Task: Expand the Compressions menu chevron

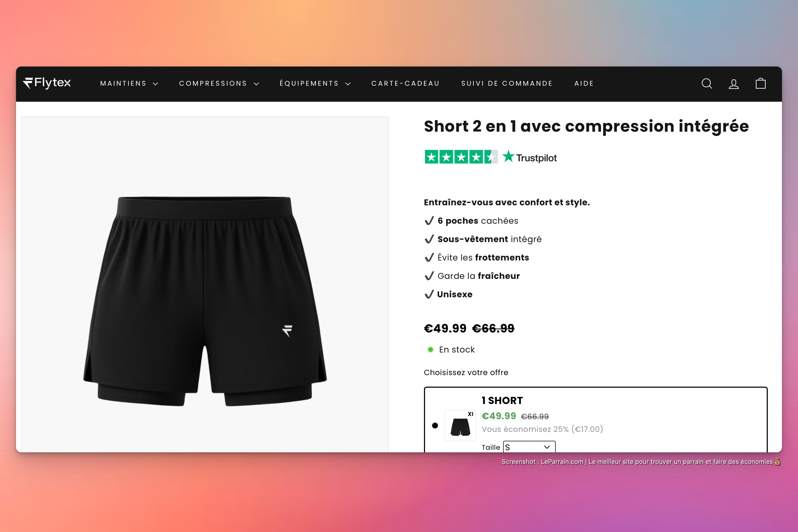Action: coord(257,84)
